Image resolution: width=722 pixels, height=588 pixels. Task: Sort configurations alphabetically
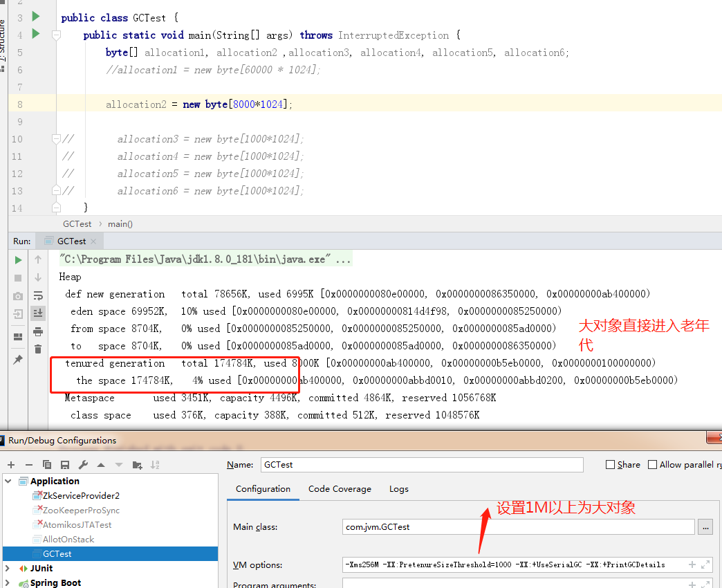click(x=155, y=465)
